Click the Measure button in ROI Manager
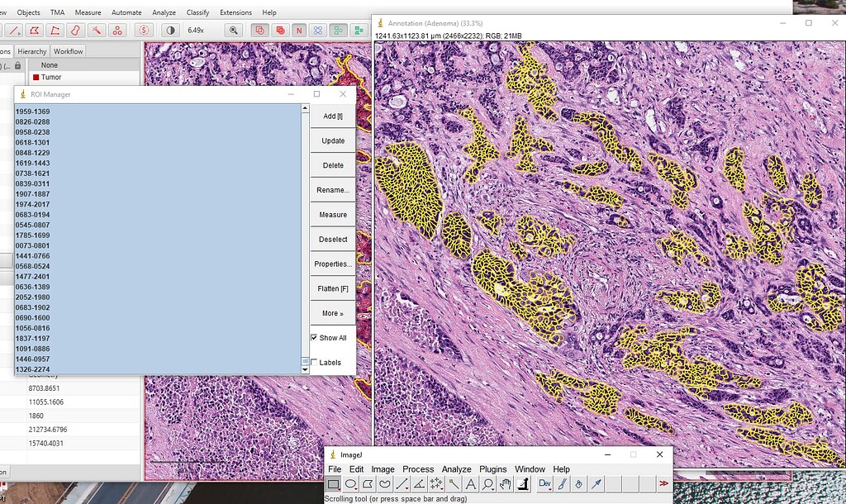The width and height of the screenshot is (846, 504). 332,215
